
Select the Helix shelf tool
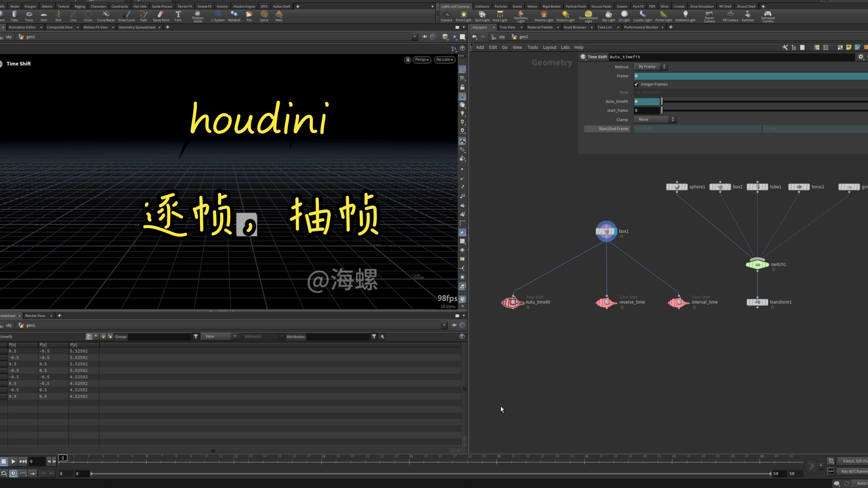[x=279, y=16]
